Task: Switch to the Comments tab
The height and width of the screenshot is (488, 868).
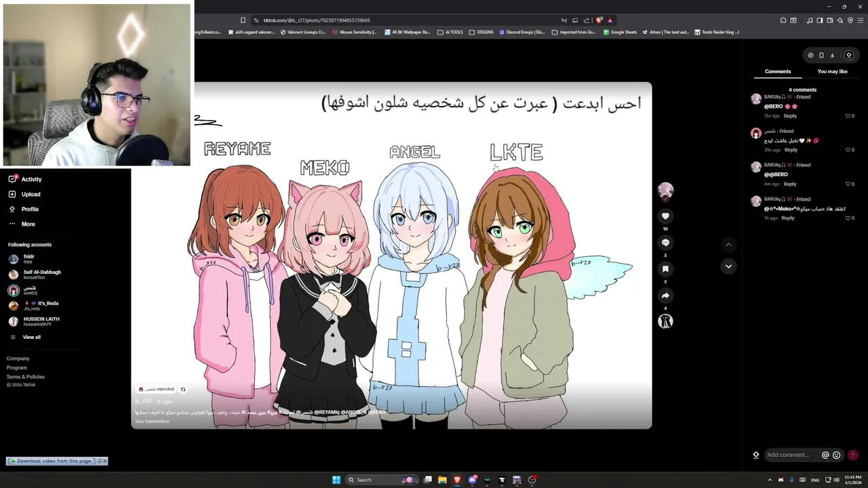Action: pos(778,71)
